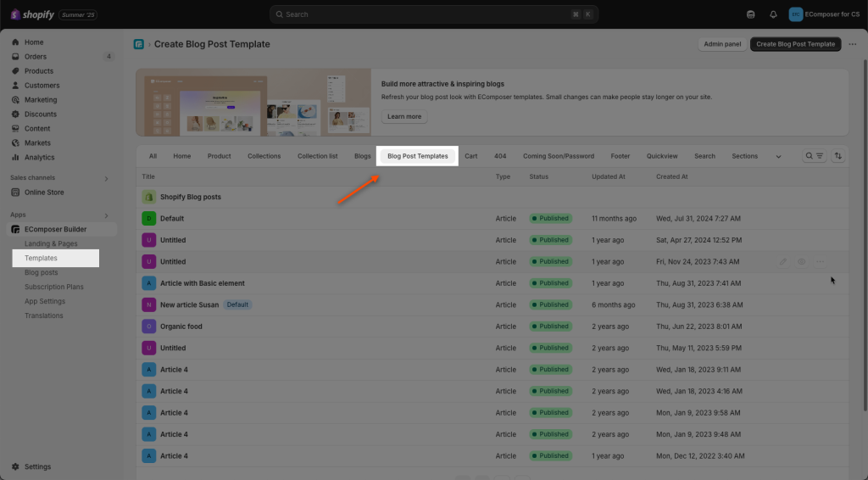This screenshot has width=868, height=480.
Task: Open the Collection list tab
Action: [318, 156]
